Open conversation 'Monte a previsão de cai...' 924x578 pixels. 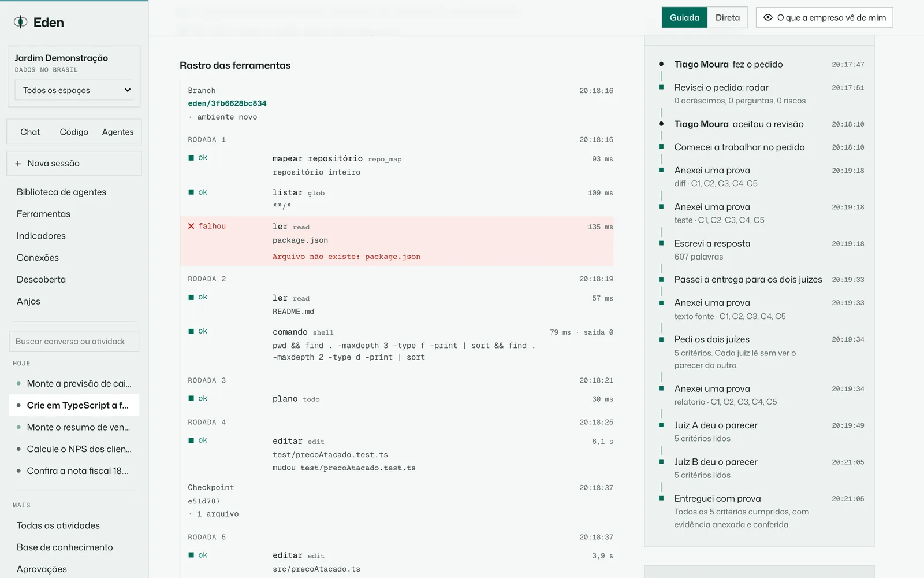[x=74, y=384]
